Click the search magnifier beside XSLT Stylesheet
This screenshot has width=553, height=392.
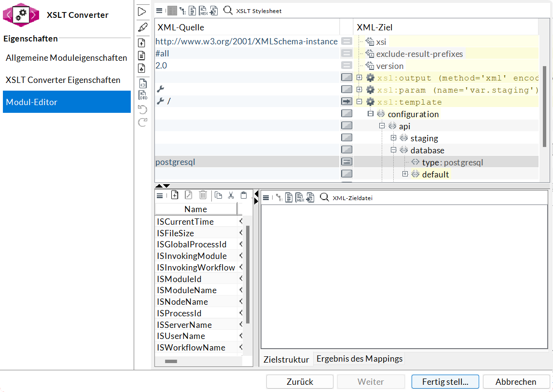(228, 10)
